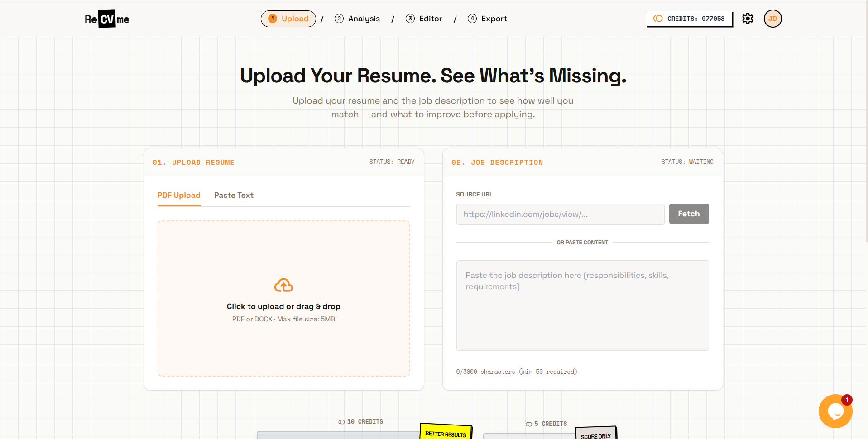Click the STATUS: WAITING text
This screenshot has width=868, height=439.
pos(687,162)
